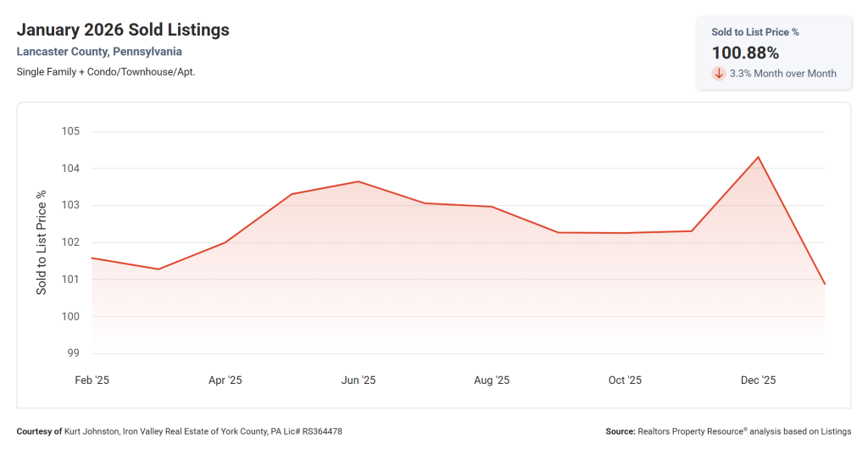Click the Courtesy of Kurt Johnston credit line
Viewport: 868px width, 455px height.
click(179, 431)
